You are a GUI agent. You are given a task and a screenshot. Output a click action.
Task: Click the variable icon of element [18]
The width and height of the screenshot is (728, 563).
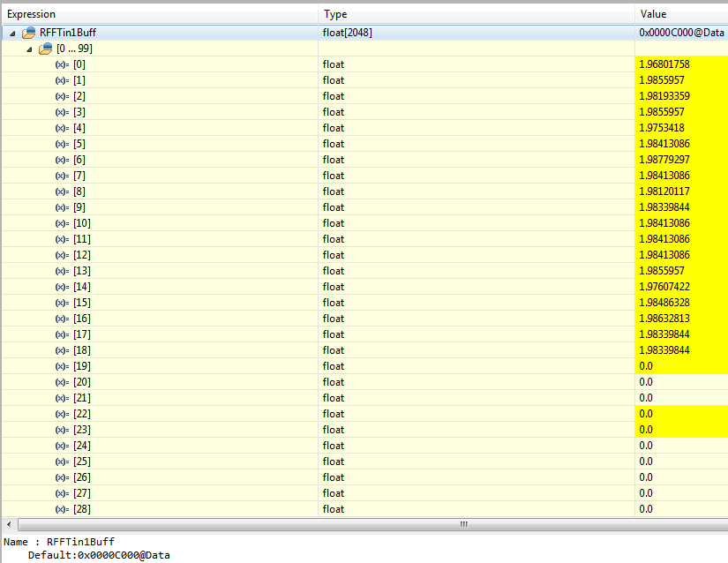coord(63,350)
